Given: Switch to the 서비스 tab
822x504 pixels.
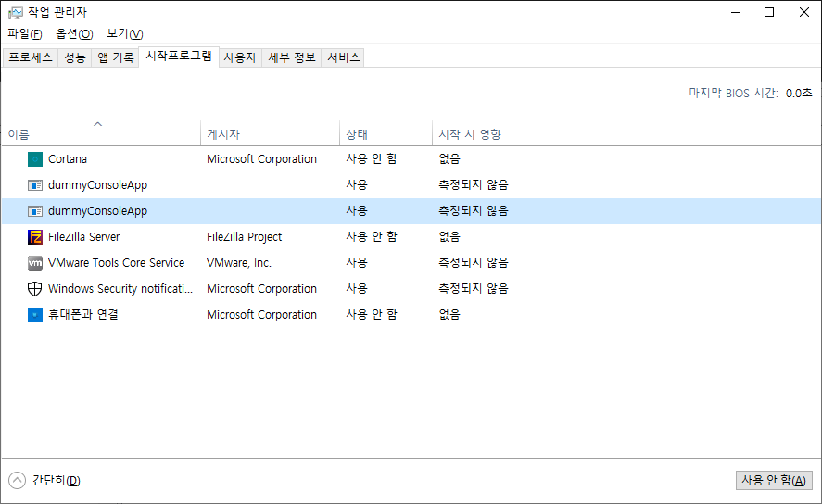Looking at the screenshot, I should (344, 57).
